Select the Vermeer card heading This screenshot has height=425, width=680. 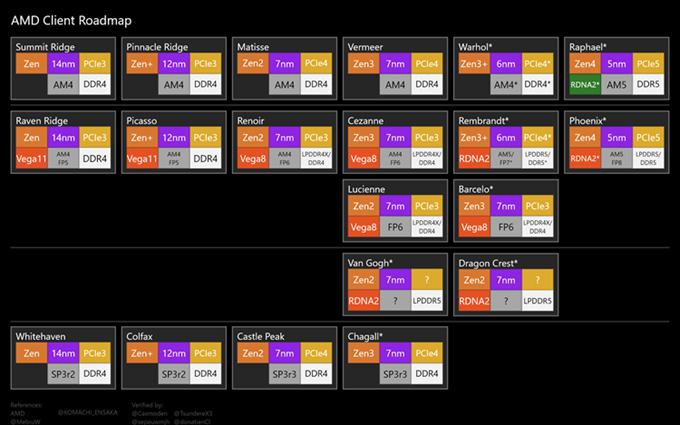click(x=365, y=47)
